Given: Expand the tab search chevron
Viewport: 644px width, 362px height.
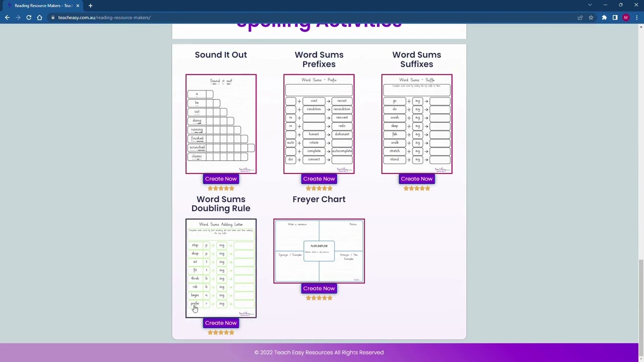Looking at the screenshot, I should coord(590,5).
